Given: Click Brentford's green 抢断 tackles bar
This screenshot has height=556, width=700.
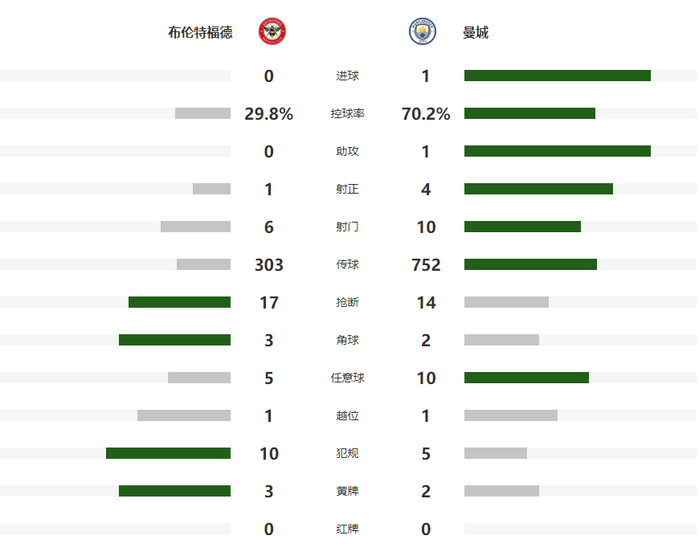Looking at the screenshot, I should click(179, 302).
